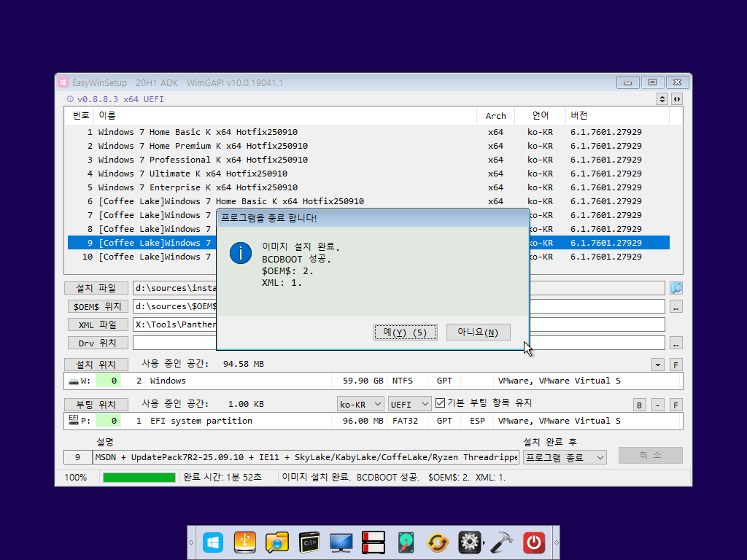Select the EFI system partition row
This screenshot has height=560, width=747.
pos(373,421)
